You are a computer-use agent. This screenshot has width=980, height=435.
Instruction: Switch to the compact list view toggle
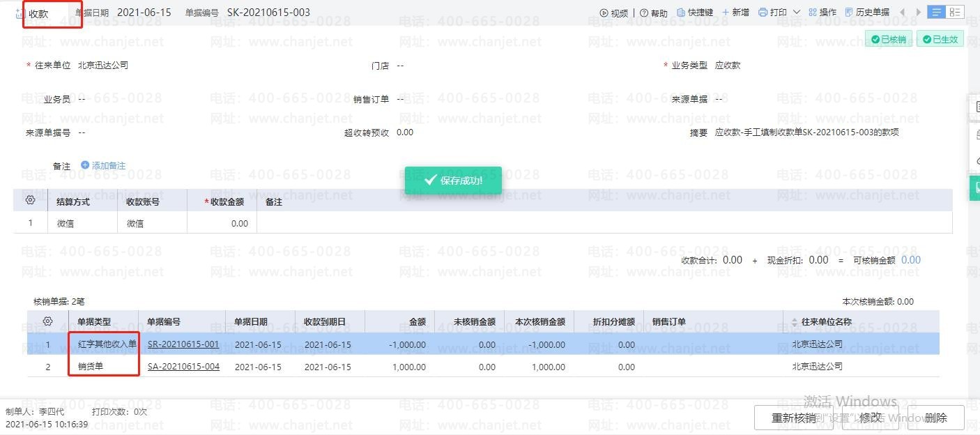[936, 12]
